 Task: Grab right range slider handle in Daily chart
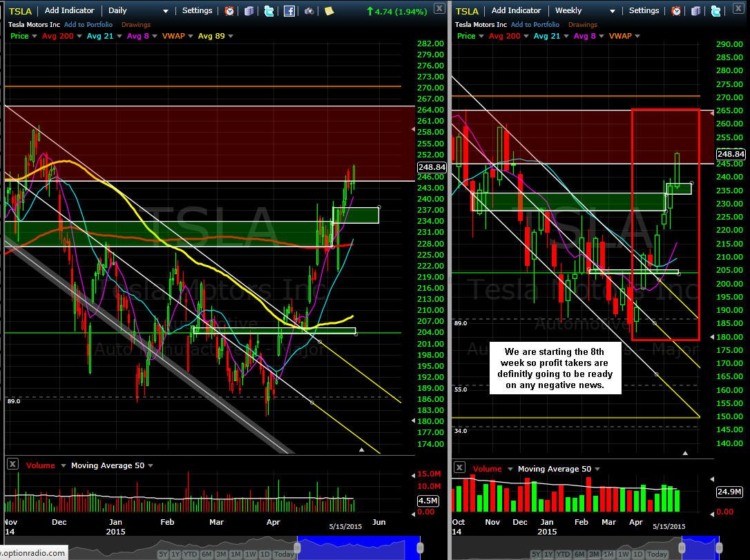[x=420, y=548]
